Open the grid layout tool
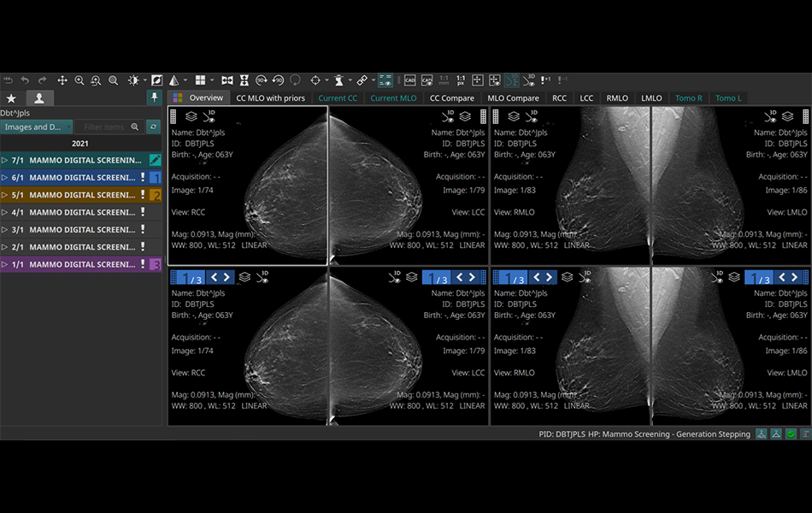This screenshot has width=812, height=513. click(x=200, y=80)
